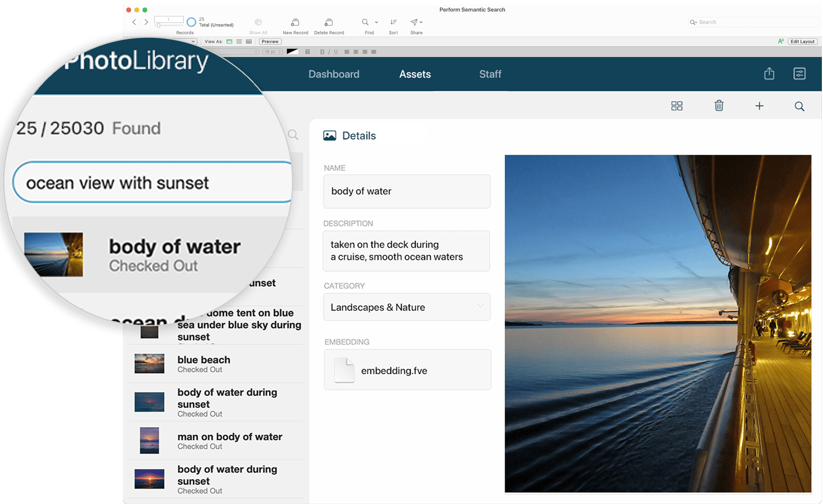The height and width of the screenshot is (504, 823).
Task: Click the Preview button
Action: click(270, 42)
